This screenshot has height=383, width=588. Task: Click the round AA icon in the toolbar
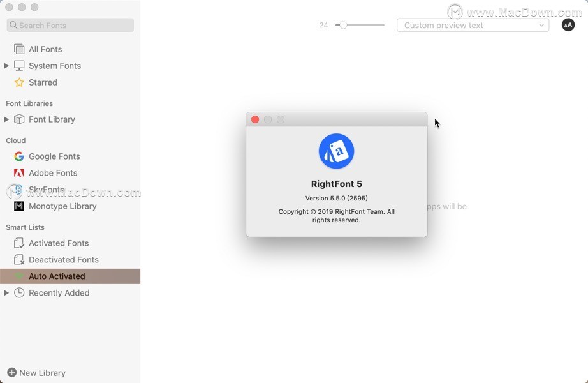tap(568, 25)
